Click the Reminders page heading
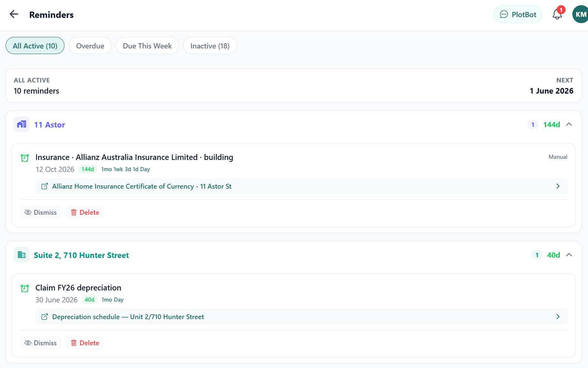 click(x=51, y=15)
